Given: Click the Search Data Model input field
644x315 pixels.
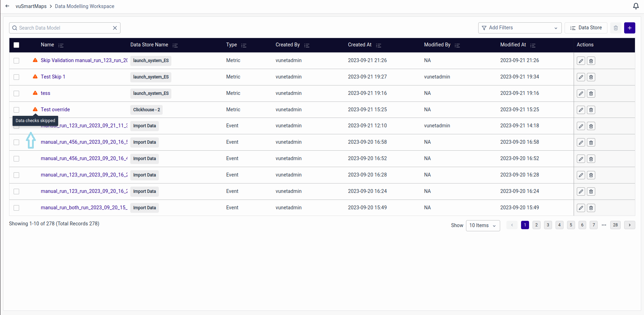Looking at the screenshot, I should (64, 28).
